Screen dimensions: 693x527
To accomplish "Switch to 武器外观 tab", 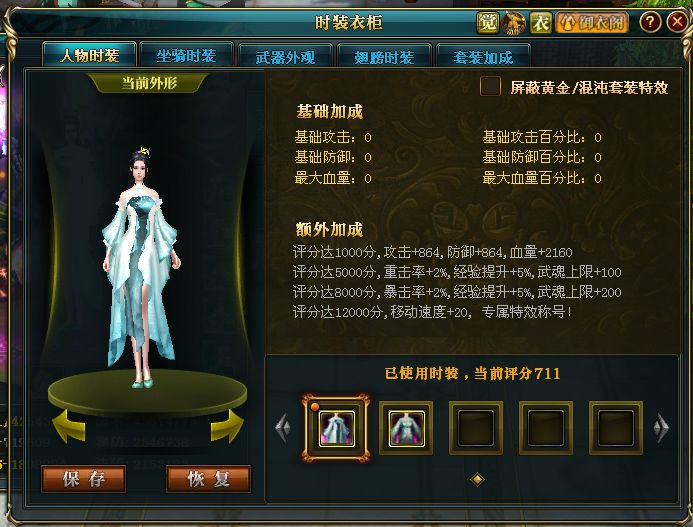I will pyautogui.click(x=285, y=56).
